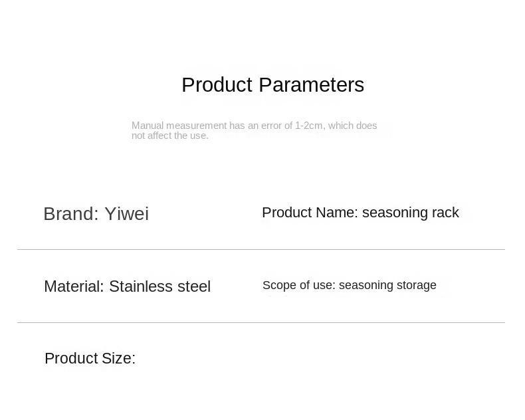Viewport: 525px width, 420px height.
Task: Click the Scope of use: label words
Action: (x=298, y=285)
